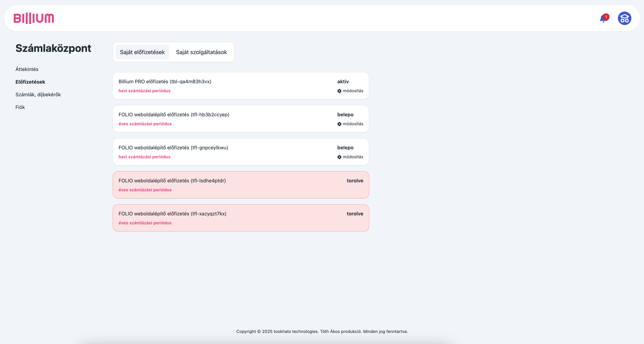Open the user avatar profile menu

tap(624, 18)
